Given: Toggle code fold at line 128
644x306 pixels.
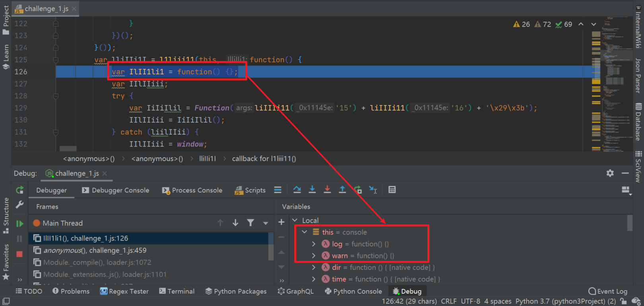Looking at the screenshot, I should [x=56, y=96].
